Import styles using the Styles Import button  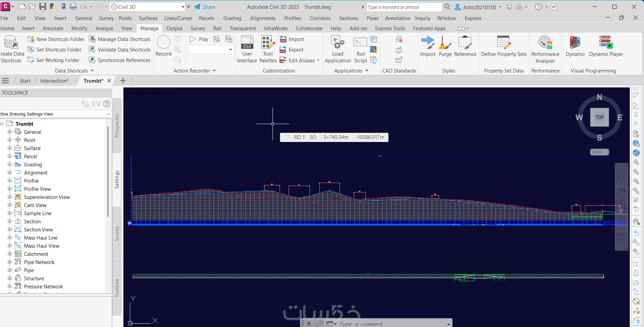[428, 46]
